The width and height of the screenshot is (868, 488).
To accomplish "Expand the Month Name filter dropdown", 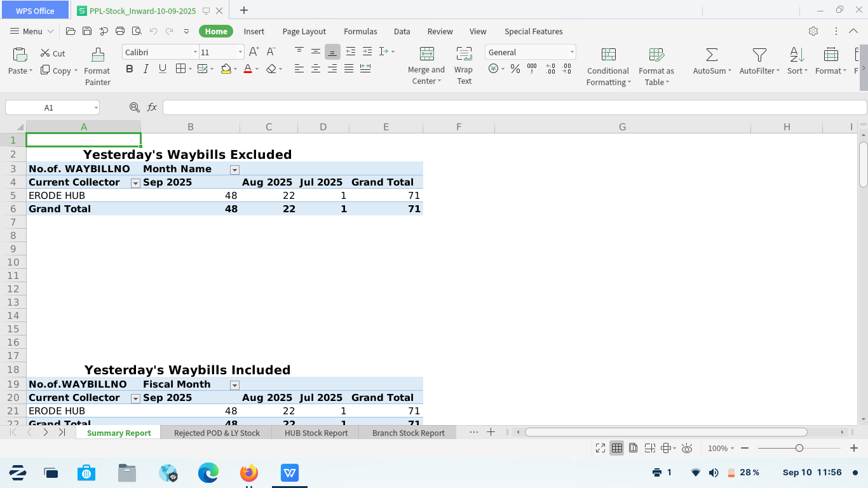I will coord(234,170).
